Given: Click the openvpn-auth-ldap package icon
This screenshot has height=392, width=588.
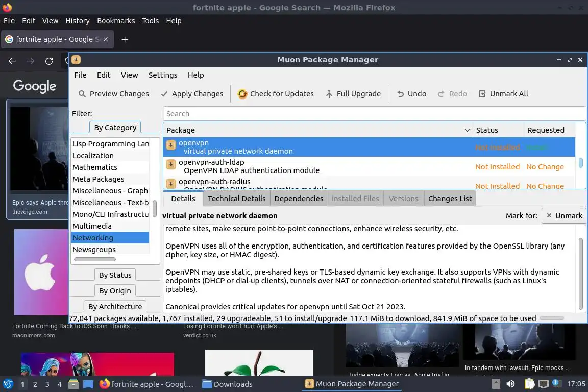Looking at the screenshot, I should (x=170, y=164).
